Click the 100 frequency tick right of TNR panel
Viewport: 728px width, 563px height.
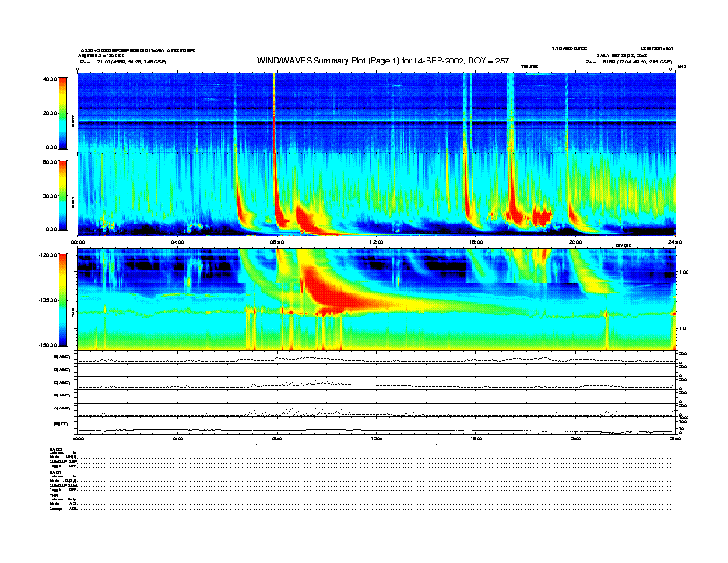tap(684, 272)
